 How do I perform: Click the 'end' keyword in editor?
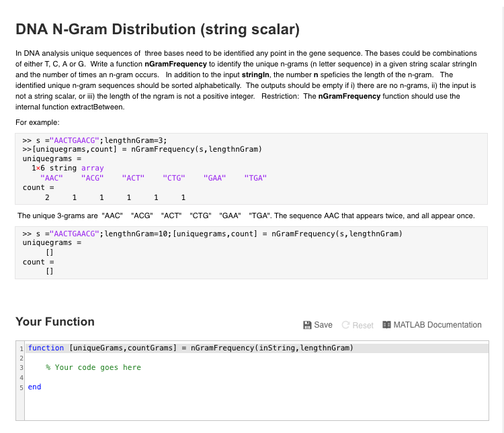pos(34,387)
